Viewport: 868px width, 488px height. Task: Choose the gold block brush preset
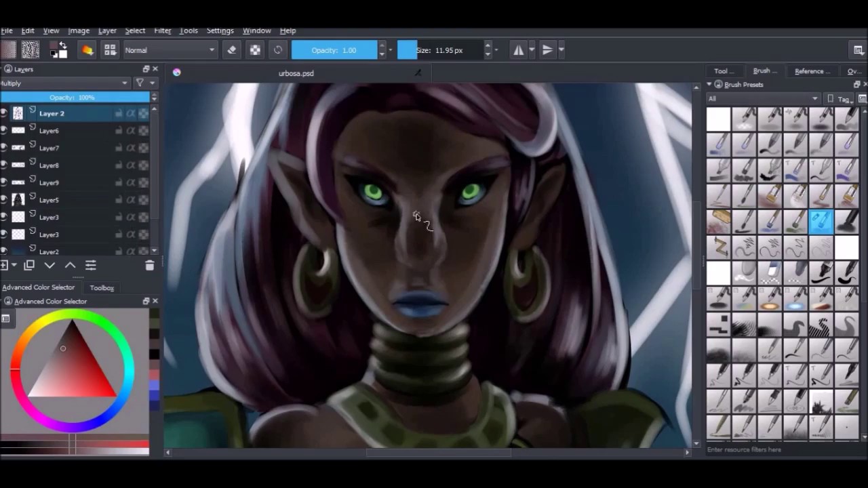pyautogui.click(x=719, y=222)
